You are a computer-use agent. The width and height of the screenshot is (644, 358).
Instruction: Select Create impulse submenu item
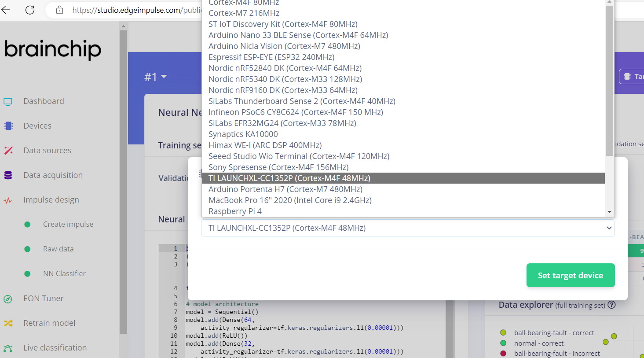click(68, 224)
